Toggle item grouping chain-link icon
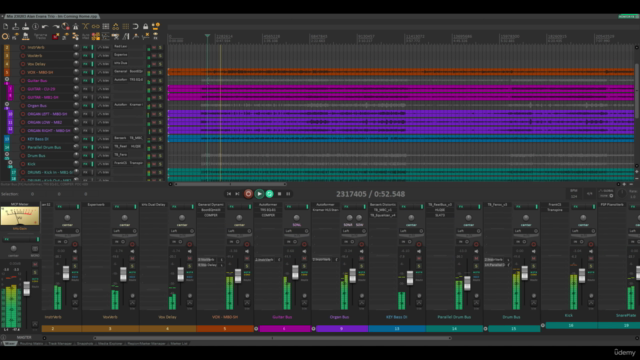This screenshot has width=640, height=360. [96, 27]
